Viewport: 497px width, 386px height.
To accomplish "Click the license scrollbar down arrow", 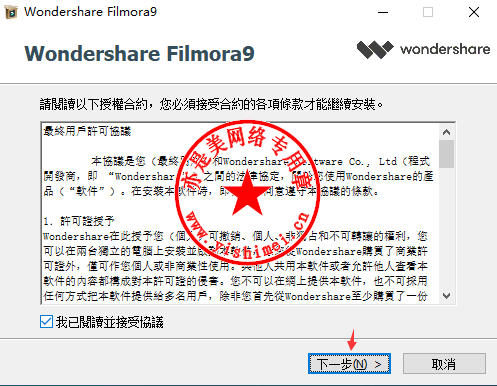I will (446, 295).
